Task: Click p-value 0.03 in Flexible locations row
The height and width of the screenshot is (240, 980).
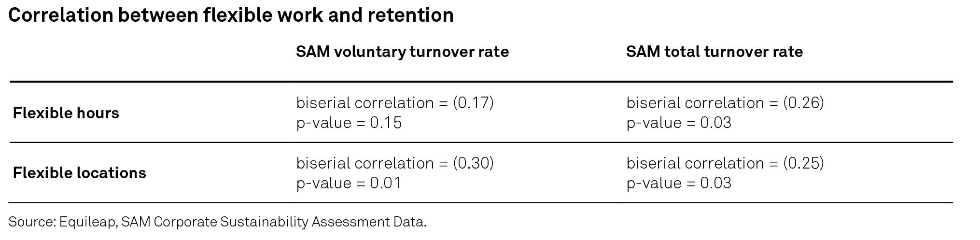Action: tap(679, 183)
